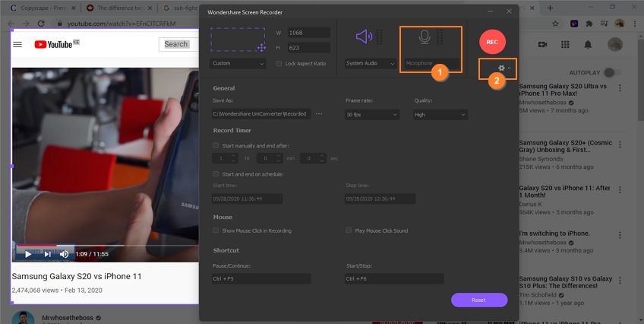This screenshot has height=324, width=644.
Task: Open a new Chrome tab plus button
Action: pyautogui.click(x=550, y=8)
